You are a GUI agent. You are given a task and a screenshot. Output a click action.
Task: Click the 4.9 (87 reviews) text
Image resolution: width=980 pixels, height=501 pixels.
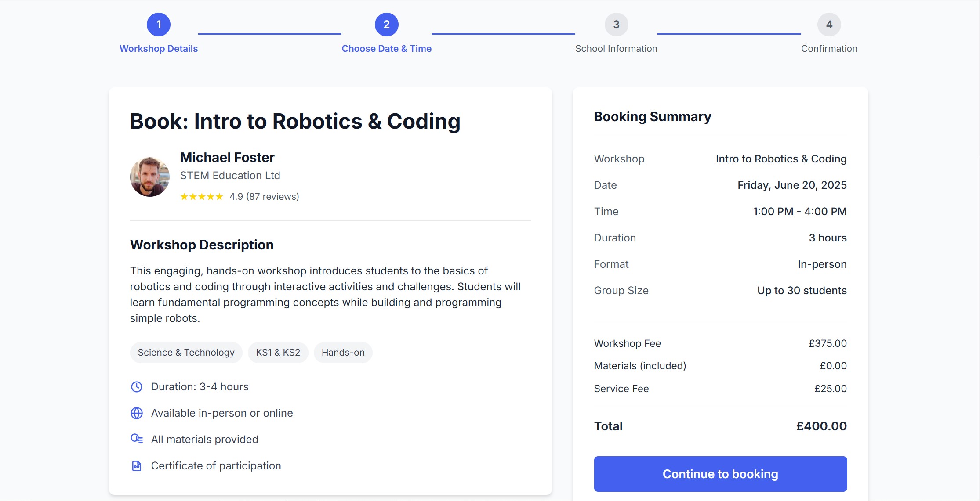(x=264, y=197)
